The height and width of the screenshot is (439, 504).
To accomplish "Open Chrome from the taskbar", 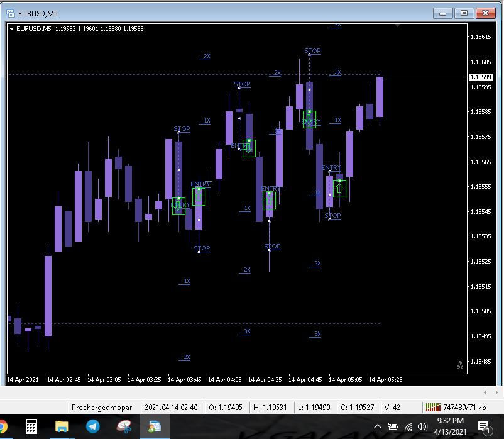I will 3,427.
